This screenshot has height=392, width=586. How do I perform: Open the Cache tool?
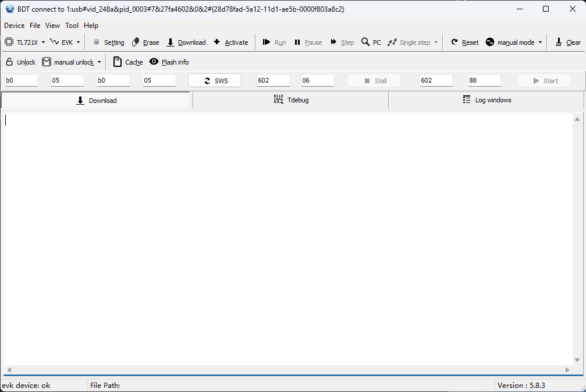point(118,62)
